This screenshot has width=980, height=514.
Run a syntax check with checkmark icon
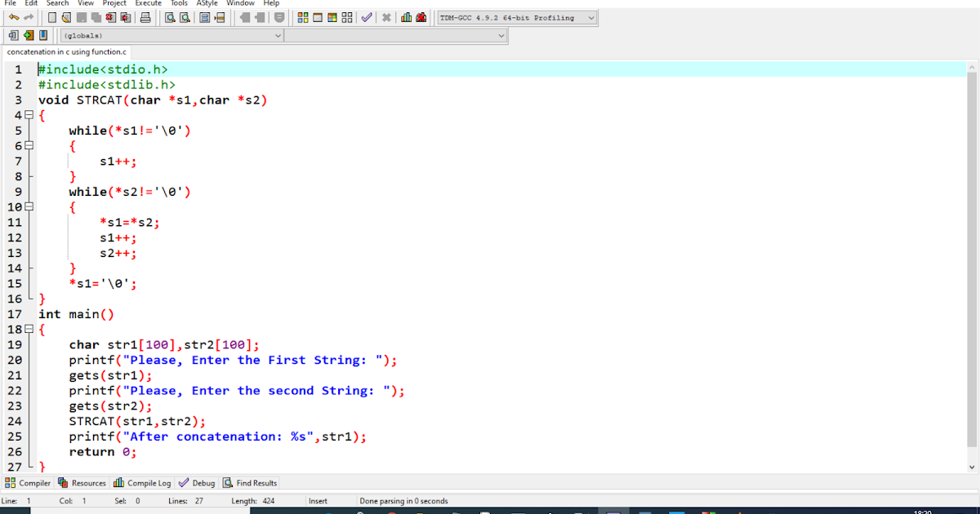click(366, 17)
